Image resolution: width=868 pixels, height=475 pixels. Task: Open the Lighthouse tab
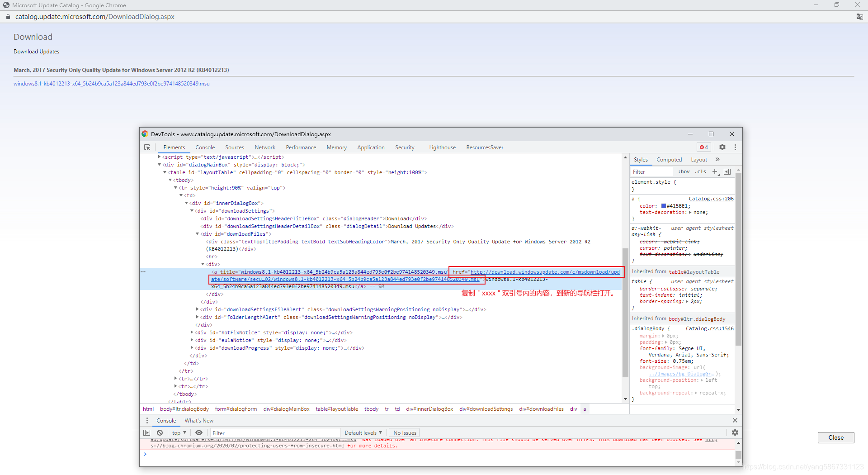(x=442, y=147)
